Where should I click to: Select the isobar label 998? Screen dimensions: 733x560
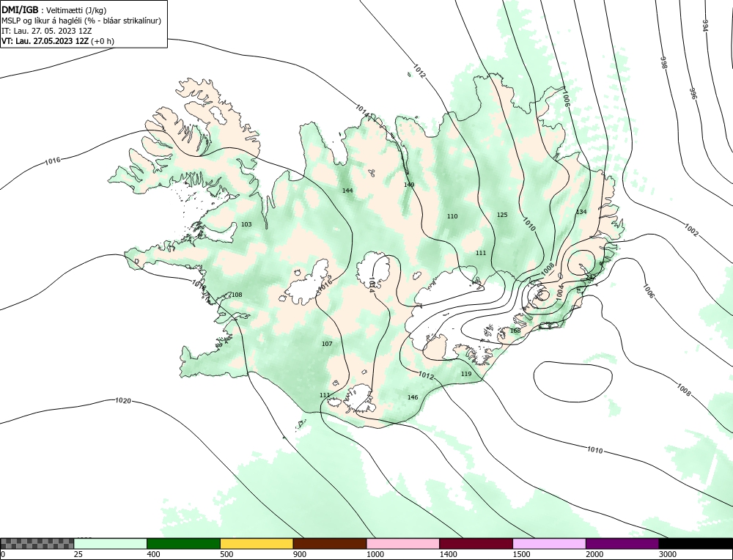click(x=663, y=63)
